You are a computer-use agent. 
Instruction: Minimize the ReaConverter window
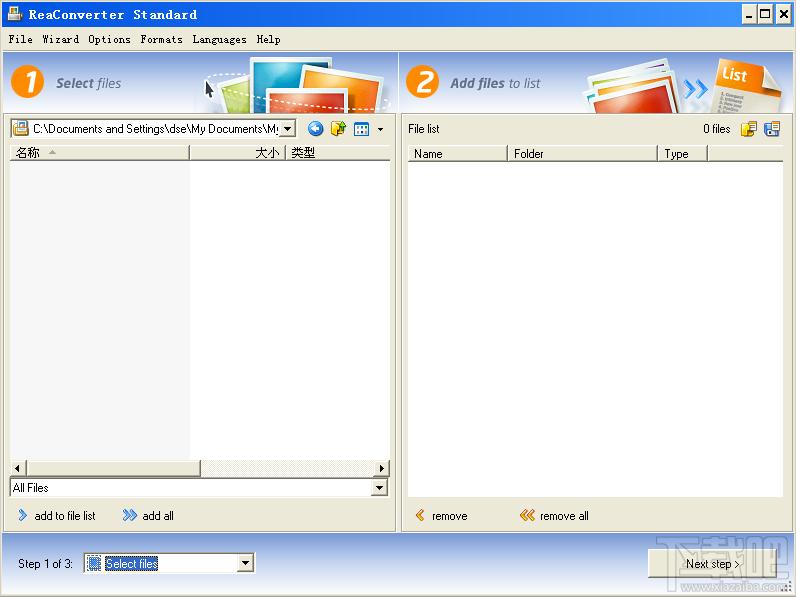(x=748, y=14)
